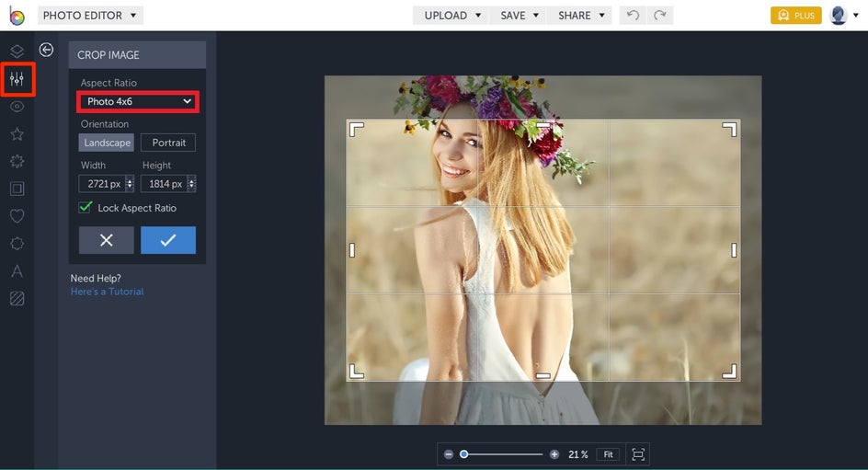Click the 21 % zoom value
This screenshot has width=868, height=470.
(578, 454)
